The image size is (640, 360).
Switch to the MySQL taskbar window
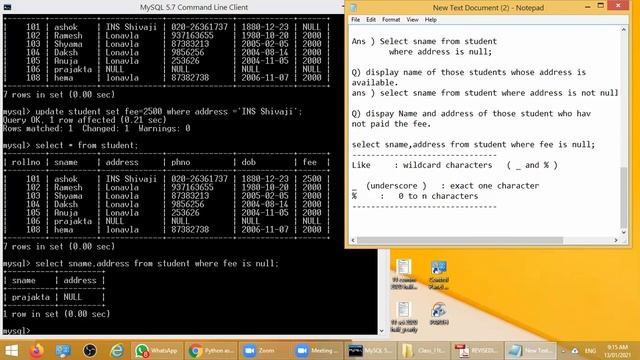pos(372,351)
